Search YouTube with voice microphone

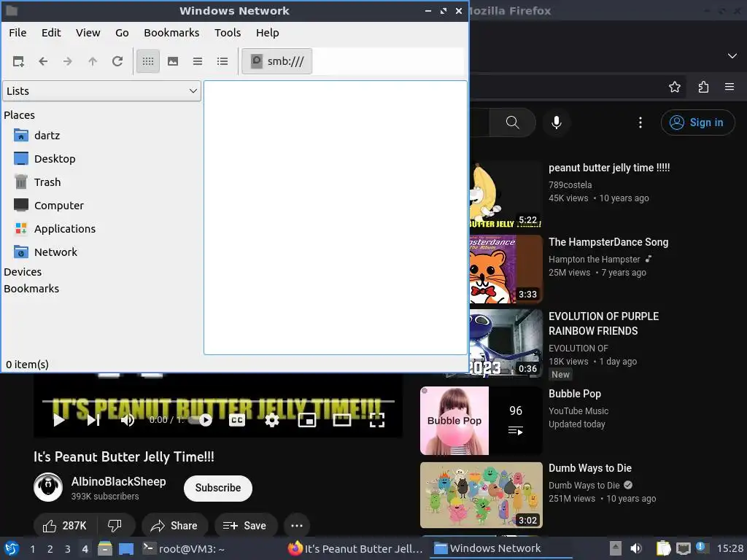click(557, 122)
